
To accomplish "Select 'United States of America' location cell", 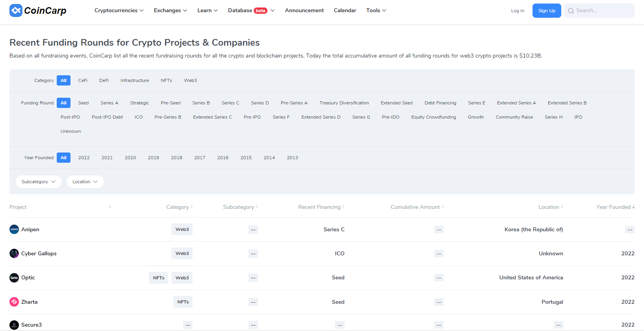I will (531, 278).
